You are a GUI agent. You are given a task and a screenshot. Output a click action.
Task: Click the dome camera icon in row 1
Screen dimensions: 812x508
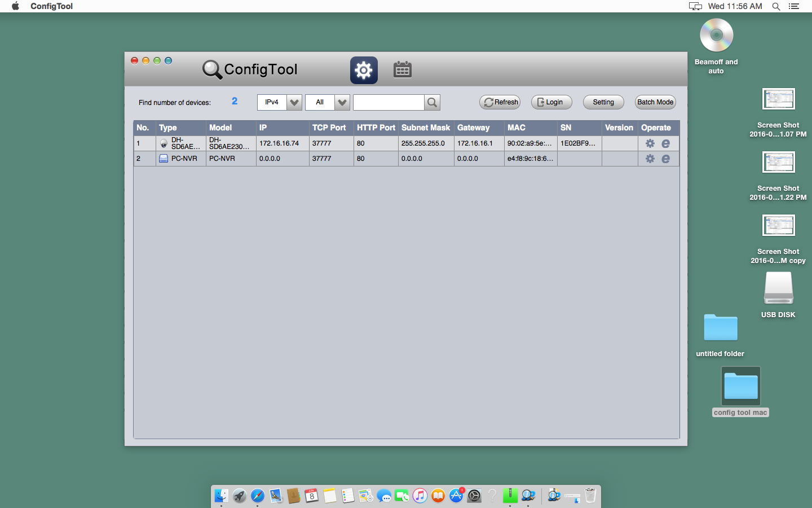(x=164, y=143)
